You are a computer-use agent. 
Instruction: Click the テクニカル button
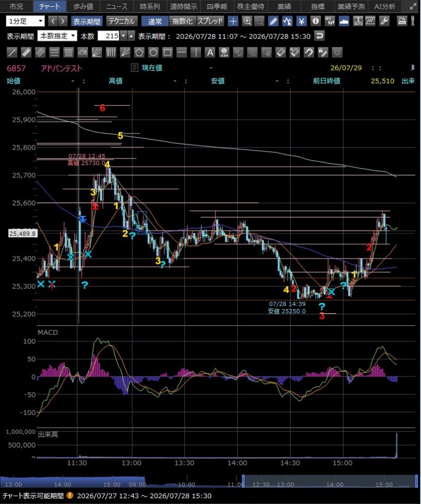click(122, 22)
